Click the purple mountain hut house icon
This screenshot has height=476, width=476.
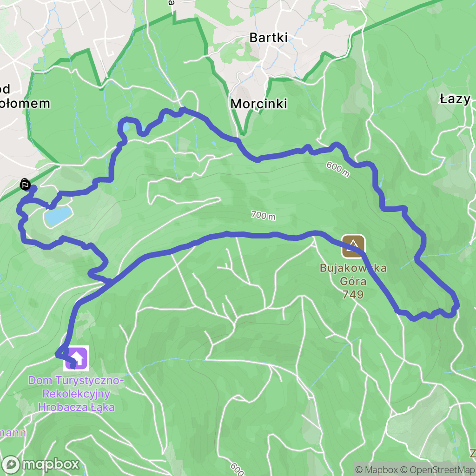pyautogui.click(x=76, y=358)
